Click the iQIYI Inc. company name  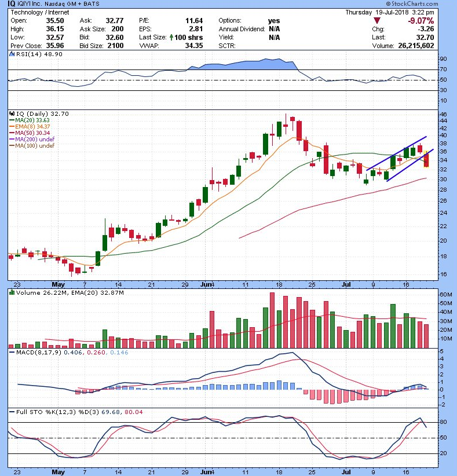[31, 4]
